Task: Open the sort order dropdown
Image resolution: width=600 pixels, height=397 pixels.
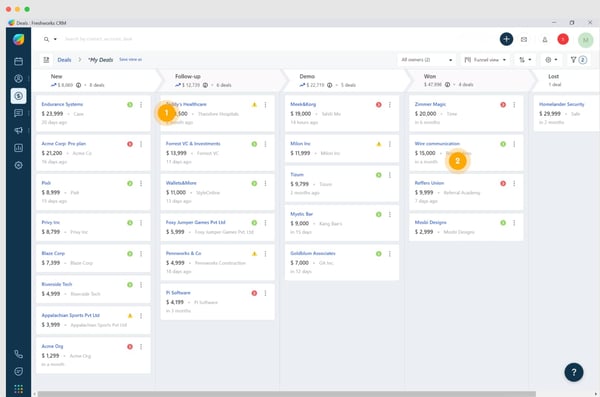Action: tap(525, 60)
